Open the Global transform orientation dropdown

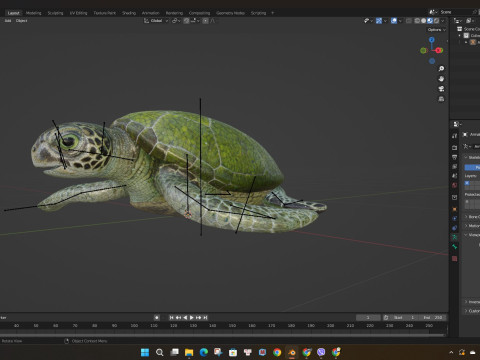click(x=156, y=21)
